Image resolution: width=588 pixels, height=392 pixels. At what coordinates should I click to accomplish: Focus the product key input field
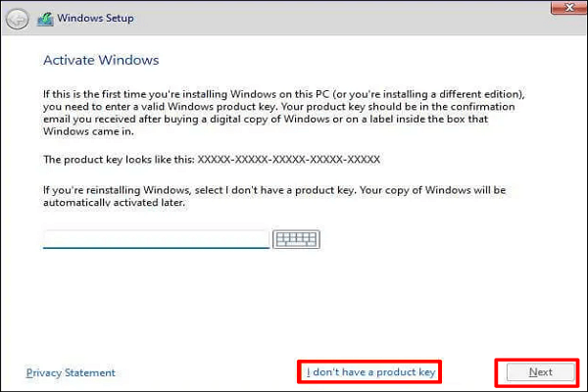pos(156,239)
